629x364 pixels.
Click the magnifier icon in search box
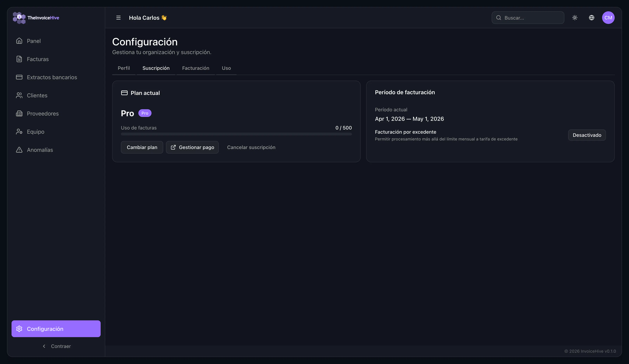point(499,18)
